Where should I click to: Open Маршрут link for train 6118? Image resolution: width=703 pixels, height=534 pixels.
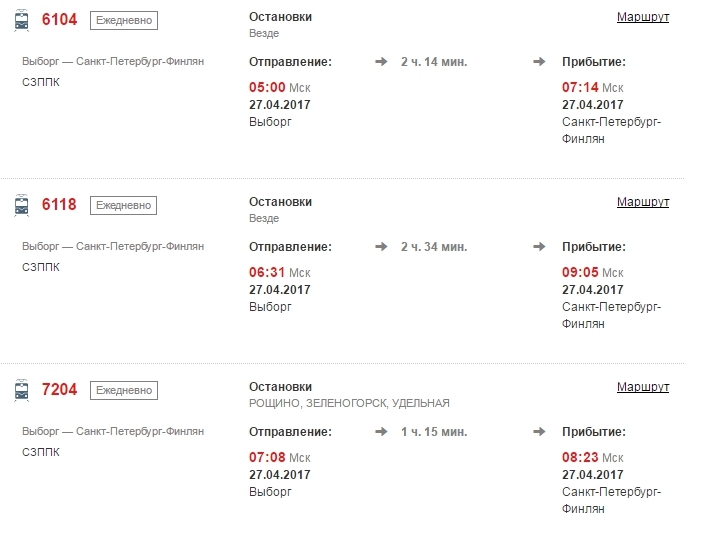[643, 202]
